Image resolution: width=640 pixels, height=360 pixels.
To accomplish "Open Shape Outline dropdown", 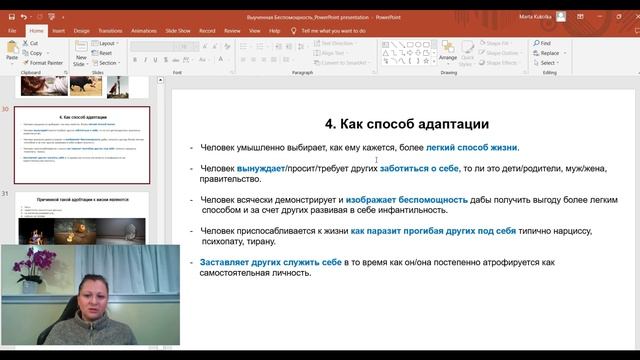I will (x=500, y=53).
